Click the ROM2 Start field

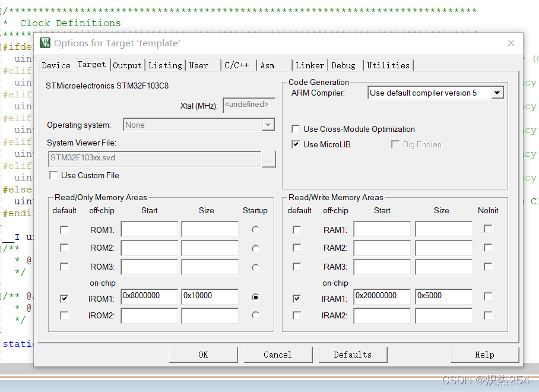coord(149,248)
